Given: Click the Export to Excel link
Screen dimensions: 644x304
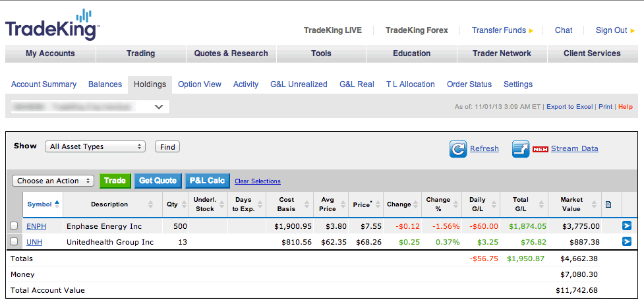Looking at the screenshot, I should [x=570, y=107].
